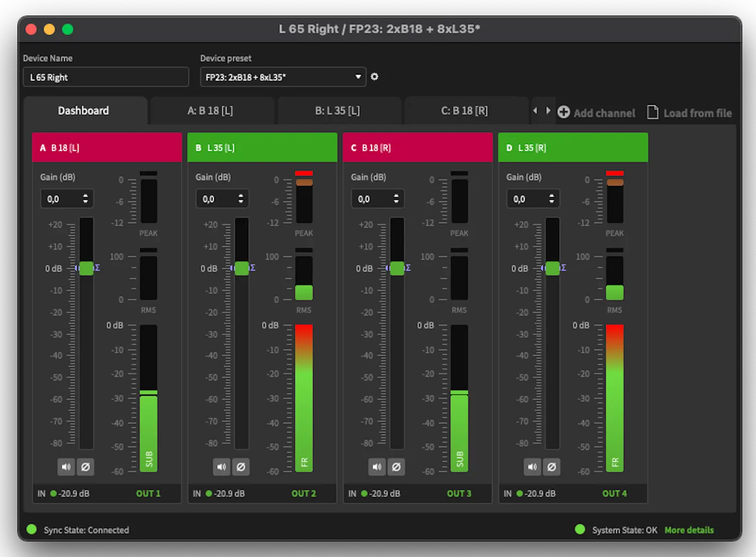Click the Load from file document icon
This screenshot has height=557, width=756.
[x=653, y=112]
